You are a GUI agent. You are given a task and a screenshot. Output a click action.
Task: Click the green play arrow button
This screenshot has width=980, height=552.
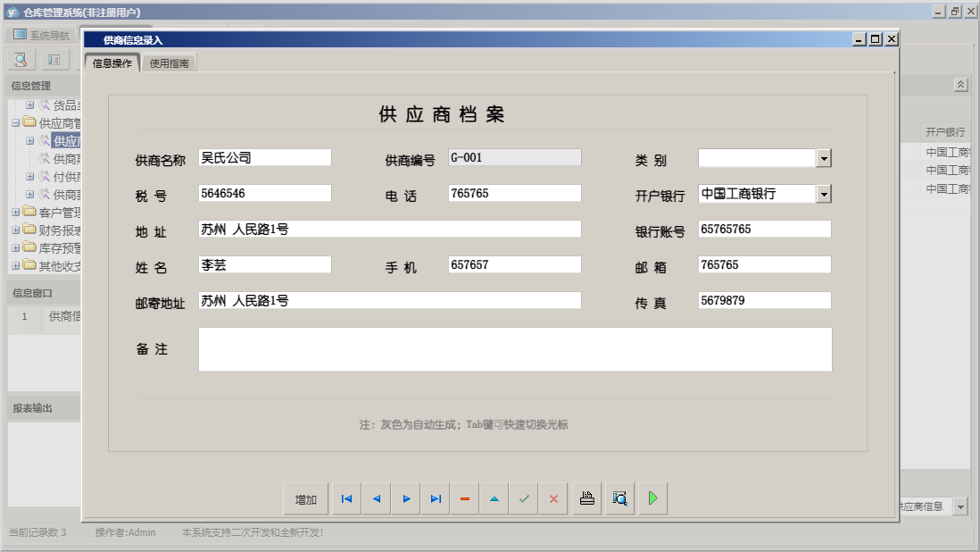click(x=653, y=499)
